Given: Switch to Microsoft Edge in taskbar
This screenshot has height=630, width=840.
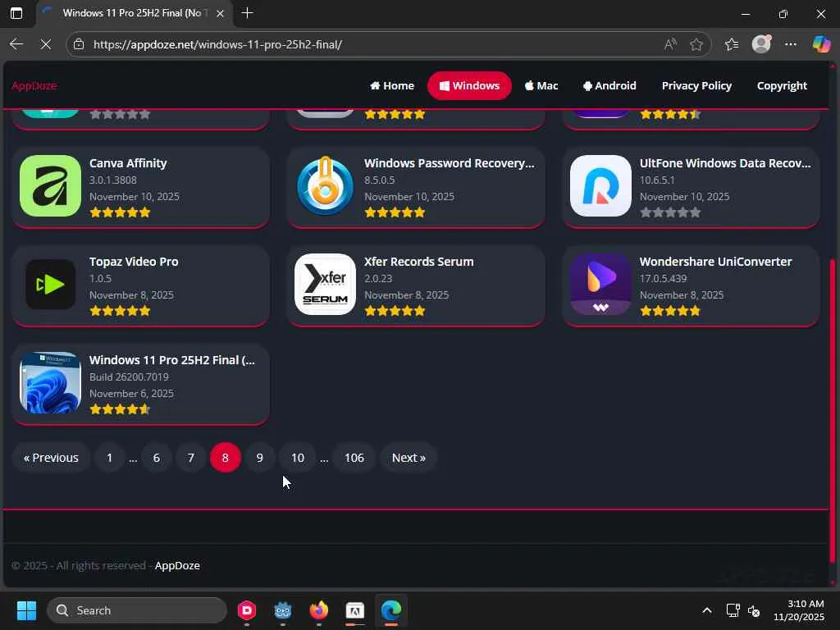Looking at the screenshot, I should (391, 610).
